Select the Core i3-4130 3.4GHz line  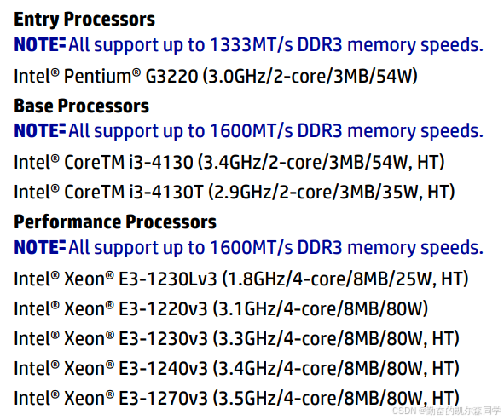229,162
